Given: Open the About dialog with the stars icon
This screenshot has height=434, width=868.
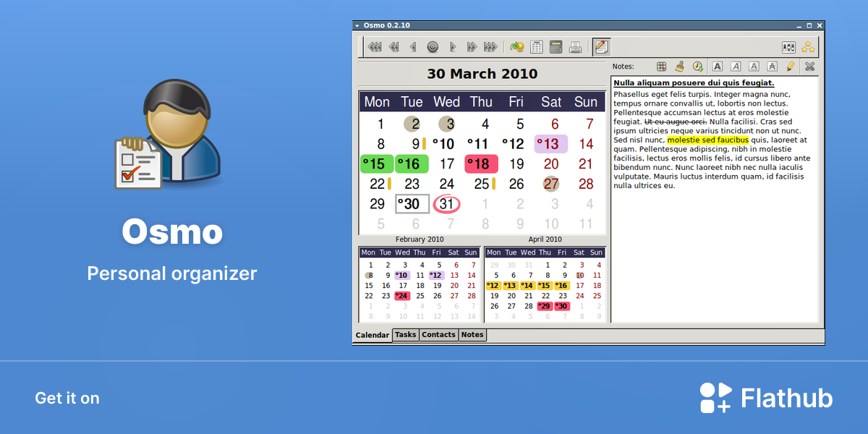Looking at the screenshot, I should 808,47.
